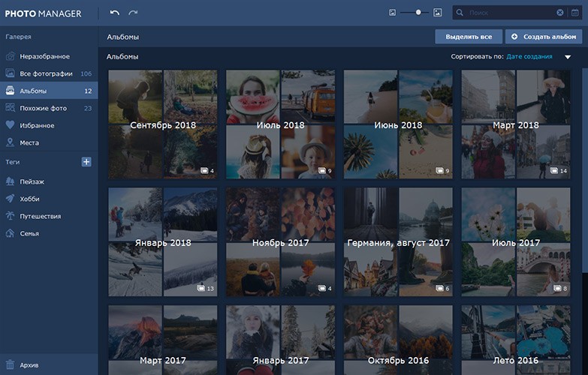
Task: Open the Март 2017 album
Action: 163,340
